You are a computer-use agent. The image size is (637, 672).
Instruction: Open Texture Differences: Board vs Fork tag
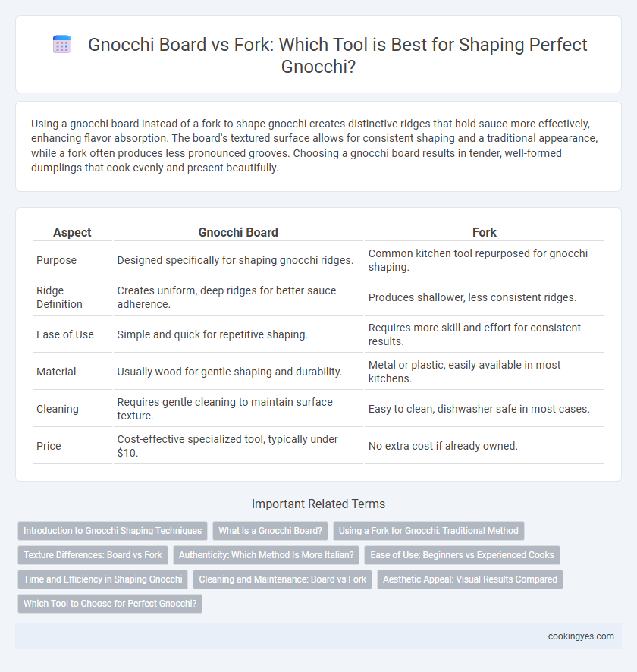[93, 555]
